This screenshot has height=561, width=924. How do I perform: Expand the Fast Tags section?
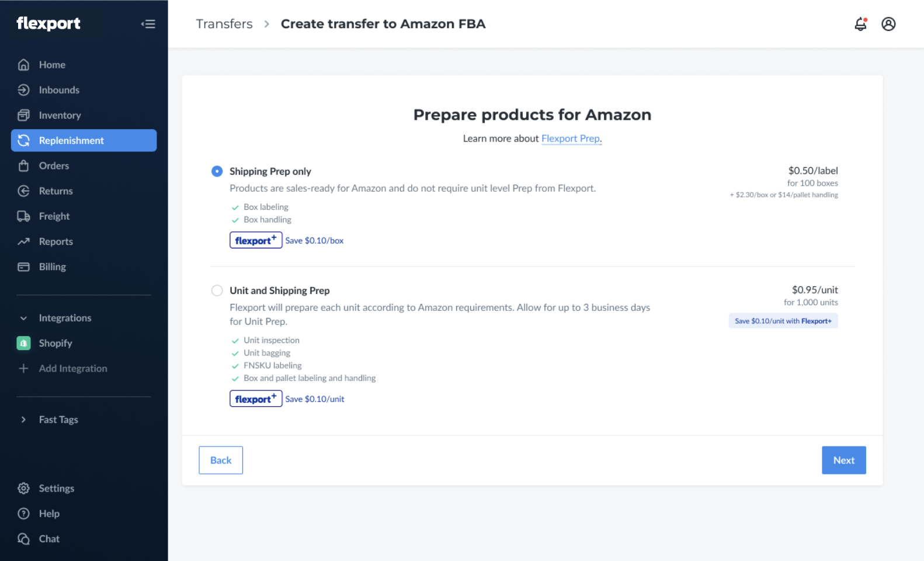23,420
